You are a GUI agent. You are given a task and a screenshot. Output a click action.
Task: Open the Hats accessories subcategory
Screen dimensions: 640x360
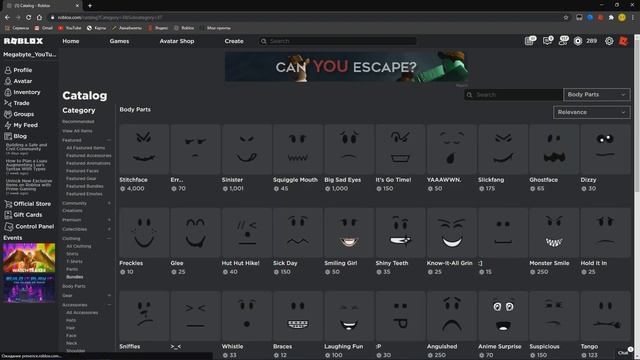click(71, 320)
